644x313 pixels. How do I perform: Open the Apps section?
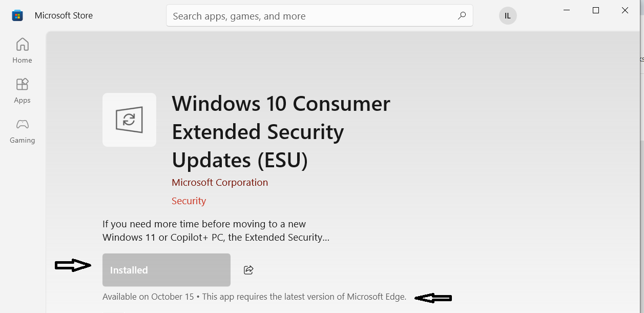22,90
